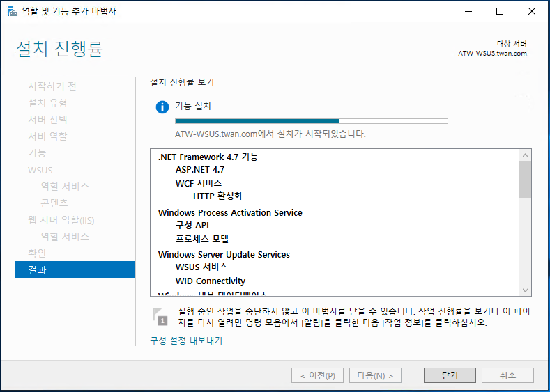Click the WCF 서비스 row

(x=199, y=183)
